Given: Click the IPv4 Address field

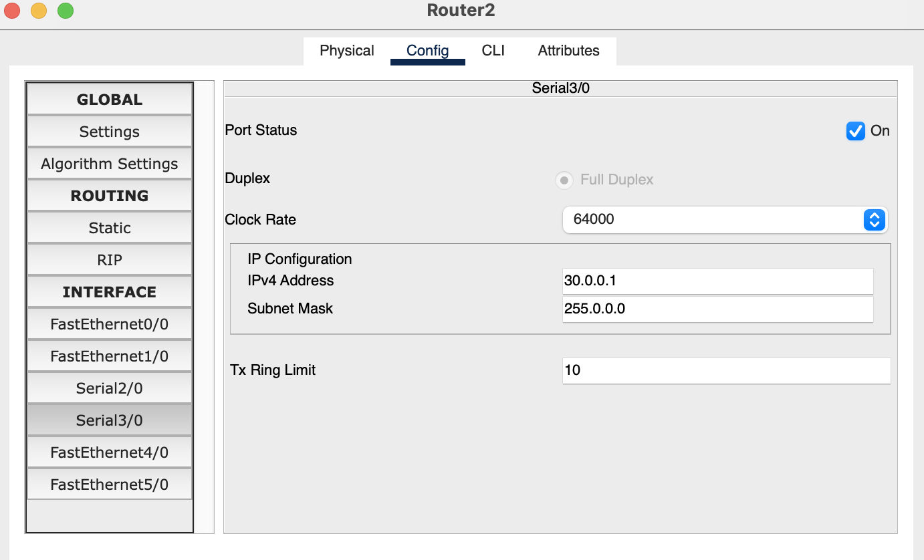Looking at the screenshot, I should click(x=718, y=281).
